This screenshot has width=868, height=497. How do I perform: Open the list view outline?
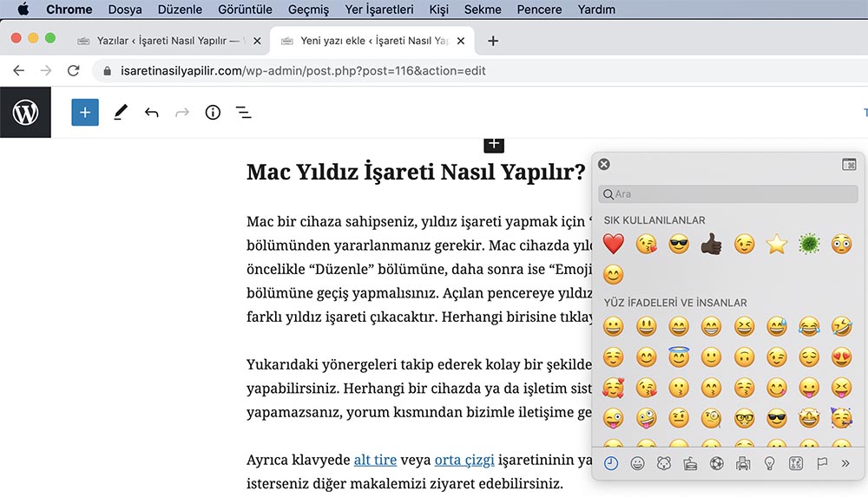click(244, 113)
